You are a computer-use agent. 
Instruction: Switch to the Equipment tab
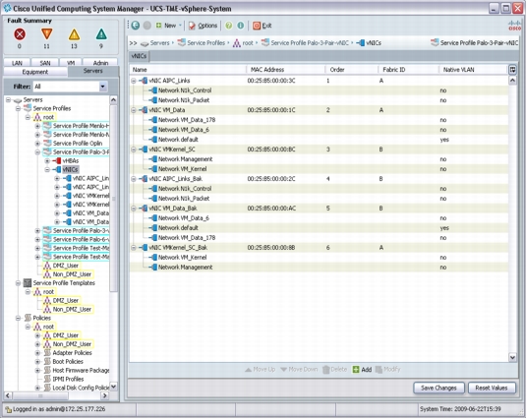click(35, 72)
